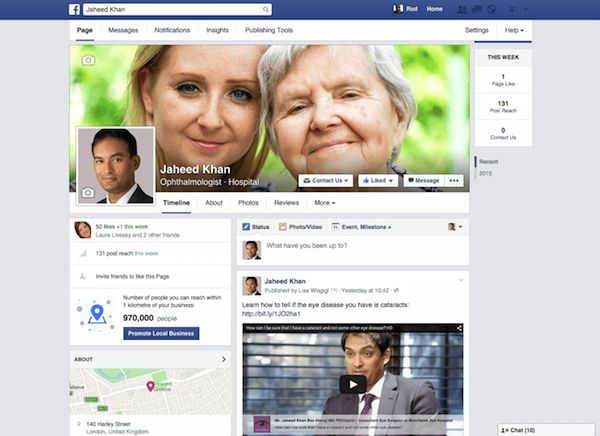The width and height of the screenshot is (600, 436).
Task: Click the three-dots more actions button
Action: click(455, 181)
